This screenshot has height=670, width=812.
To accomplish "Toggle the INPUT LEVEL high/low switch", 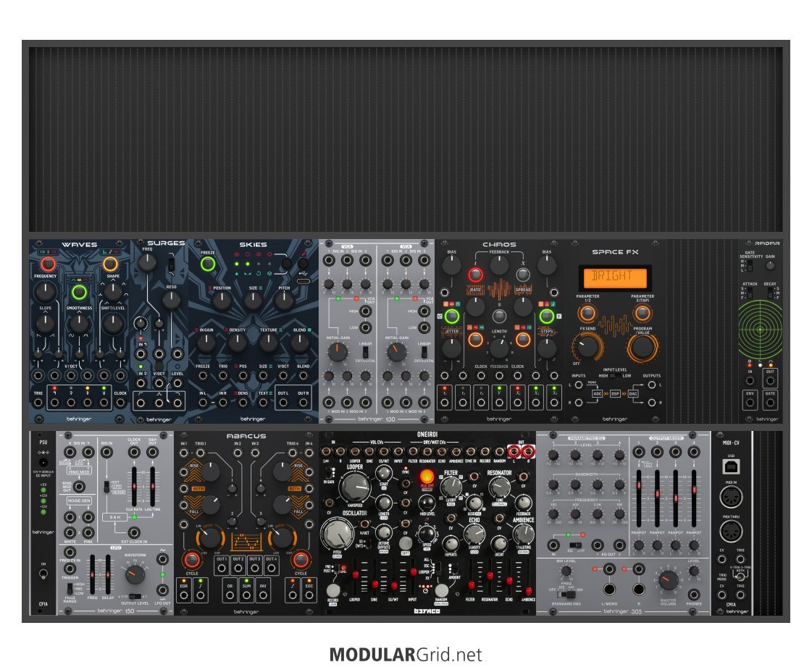I will (615, 376).
